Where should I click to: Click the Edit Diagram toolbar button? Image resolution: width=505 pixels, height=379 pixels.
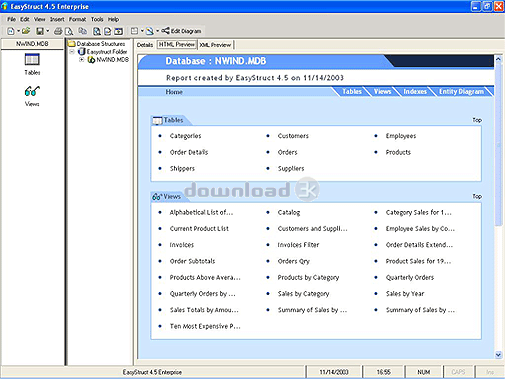tap(181, 31)
